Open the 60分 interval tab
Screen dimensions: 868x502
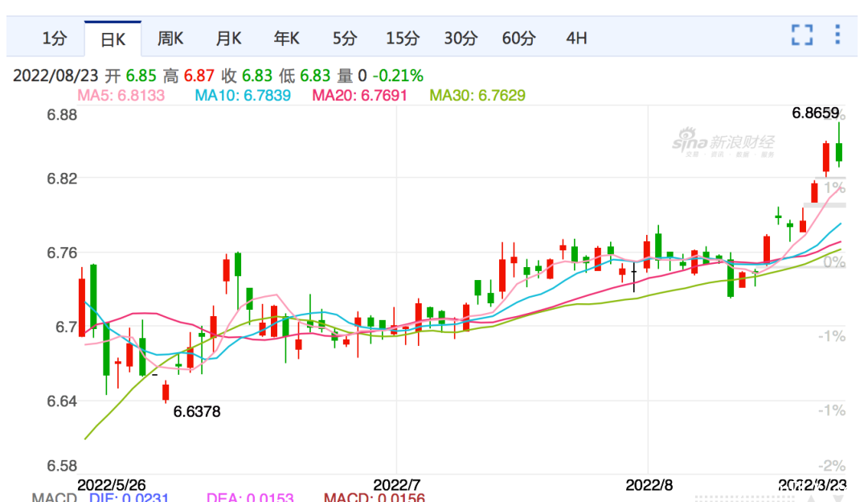[x=518, y=39]
